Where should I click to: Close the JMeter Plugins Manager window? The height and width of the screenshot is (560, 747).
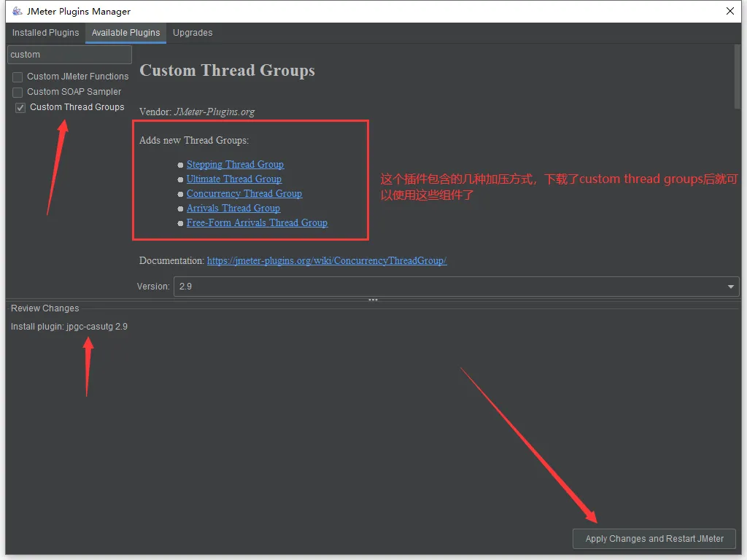pos(729,11)
